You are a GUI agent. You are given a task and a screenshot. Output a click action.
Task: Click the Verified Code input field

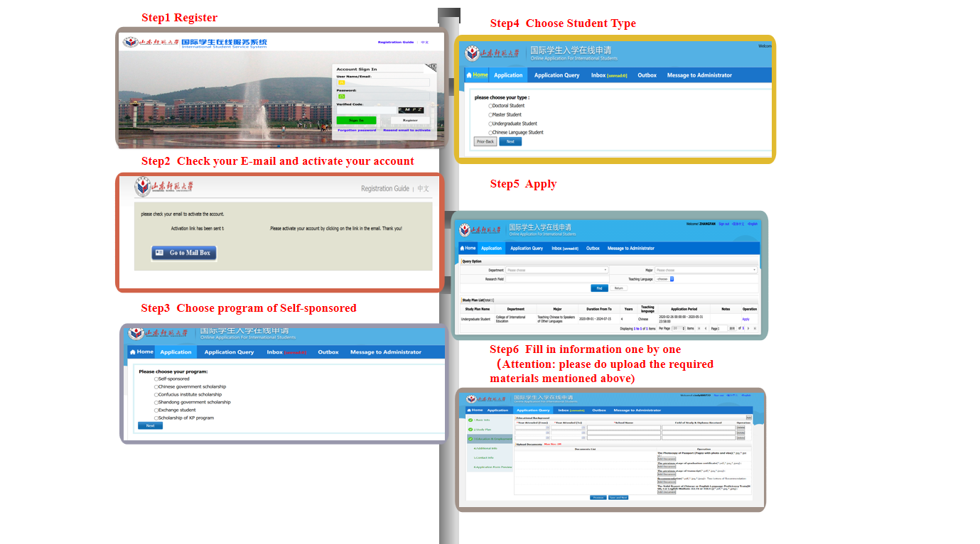point(366,109)
